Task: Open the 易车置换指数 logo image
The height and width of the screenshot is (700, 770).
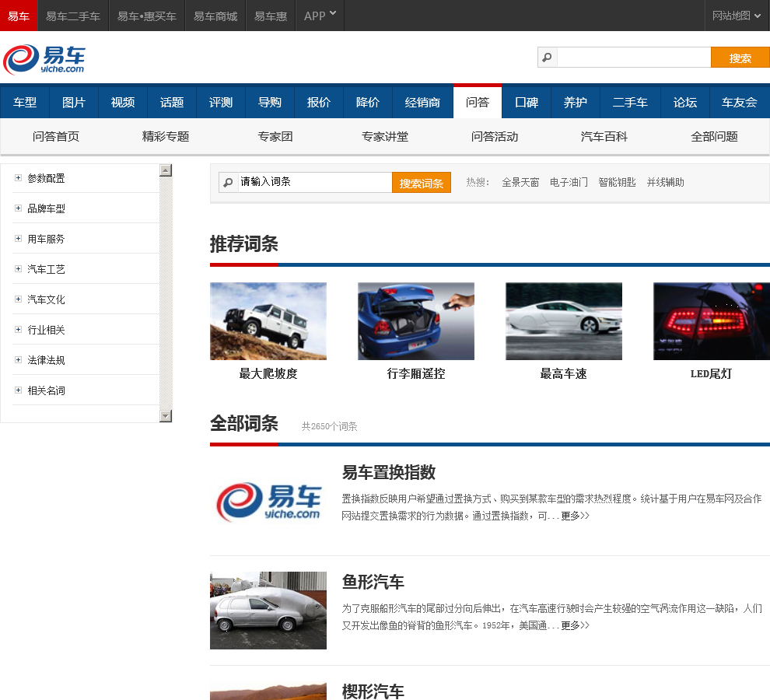Action: click(x=268, y=501)
